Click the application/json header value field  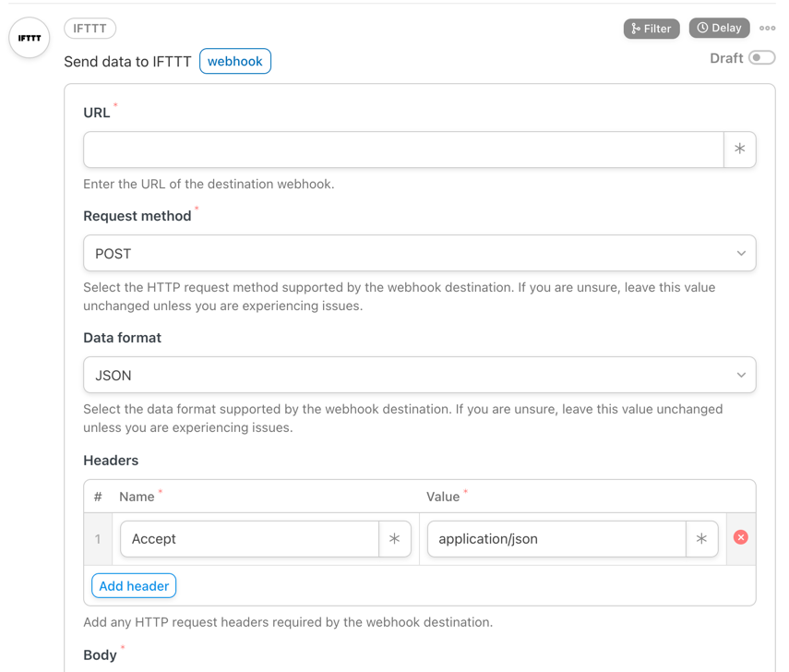click(x=556, y=539)
